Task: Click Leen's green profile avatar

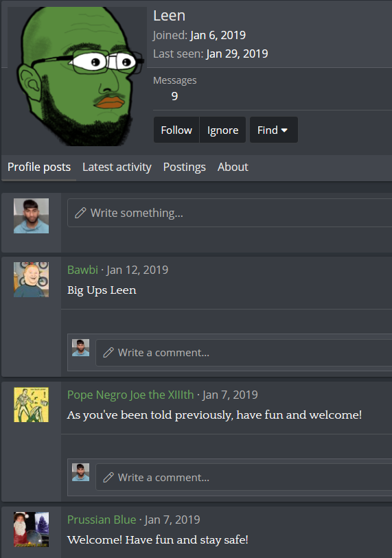Action: pyautogui.click(x=77, y=76)
